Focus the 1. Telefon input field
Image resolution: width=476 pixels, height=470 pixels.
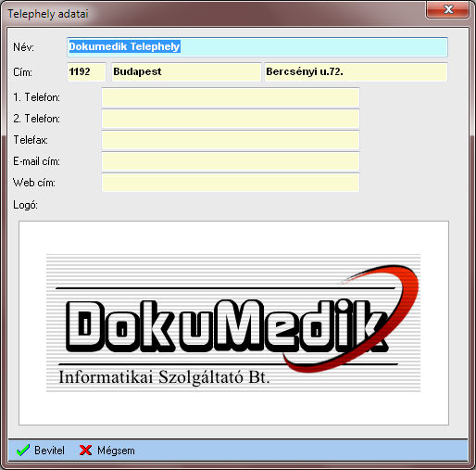(231, 97)
